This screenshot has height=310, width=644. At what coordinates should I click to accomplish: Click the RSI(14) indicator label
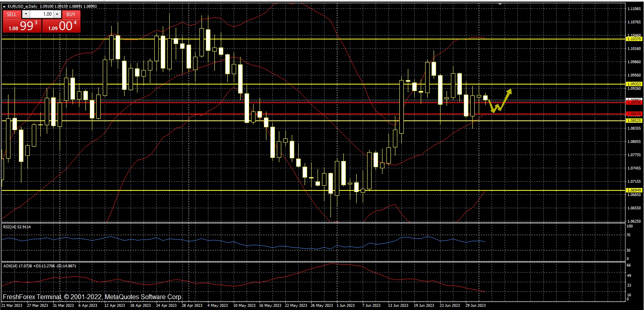pyautogui.click(x=17, y=227)
